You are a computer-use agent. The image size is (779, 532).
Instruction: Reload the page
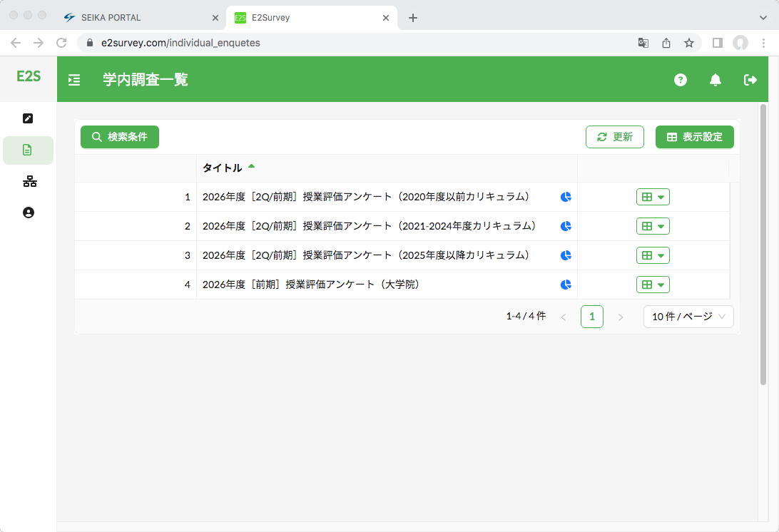tap(61, 43)
